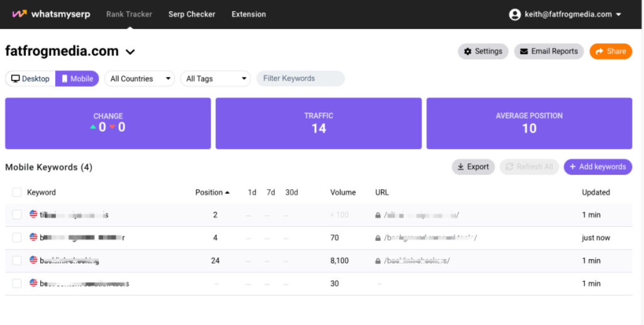Click the lock icon in the volume 70 row

coord(378,238)
